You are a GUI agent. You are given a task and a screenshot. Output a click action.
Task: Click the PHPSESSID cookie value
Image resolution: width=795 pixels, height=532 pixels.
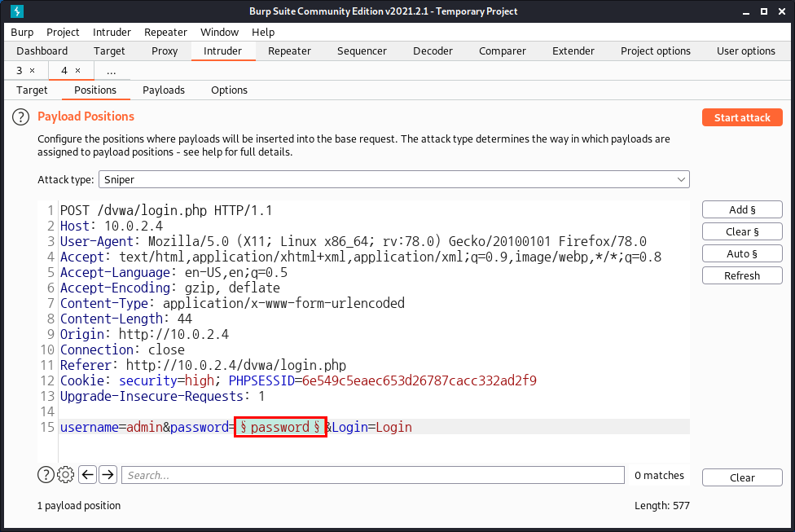point(419,380)
